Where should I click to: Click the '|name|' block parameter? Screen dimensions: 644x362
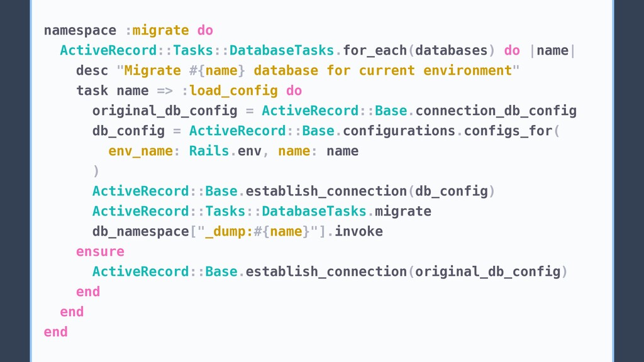point(552,50)
